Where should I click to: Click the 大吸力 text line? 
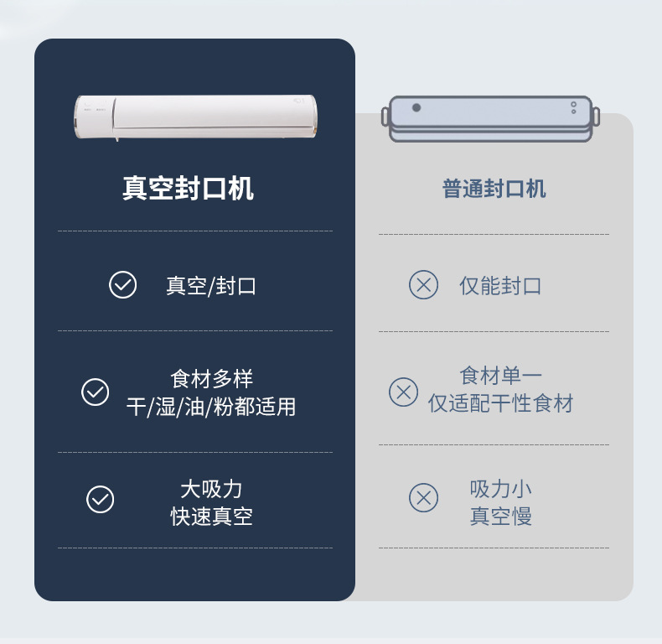coord(211,488)
